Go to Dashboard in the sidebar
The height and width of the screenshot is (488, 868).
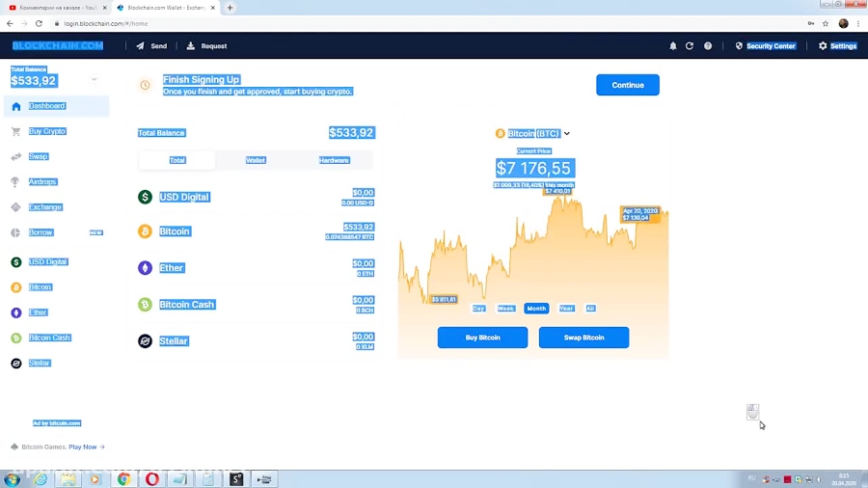click(x=57, y=106)
